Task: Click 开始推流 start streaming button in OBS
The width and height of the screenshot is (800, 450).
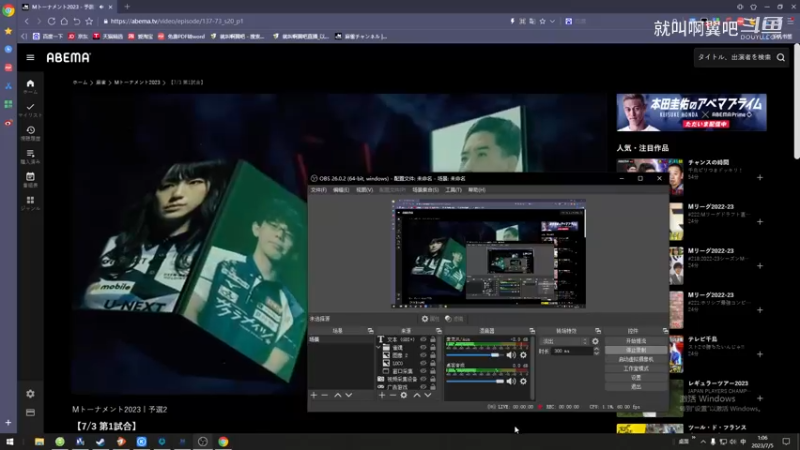Action: [636, 341]
